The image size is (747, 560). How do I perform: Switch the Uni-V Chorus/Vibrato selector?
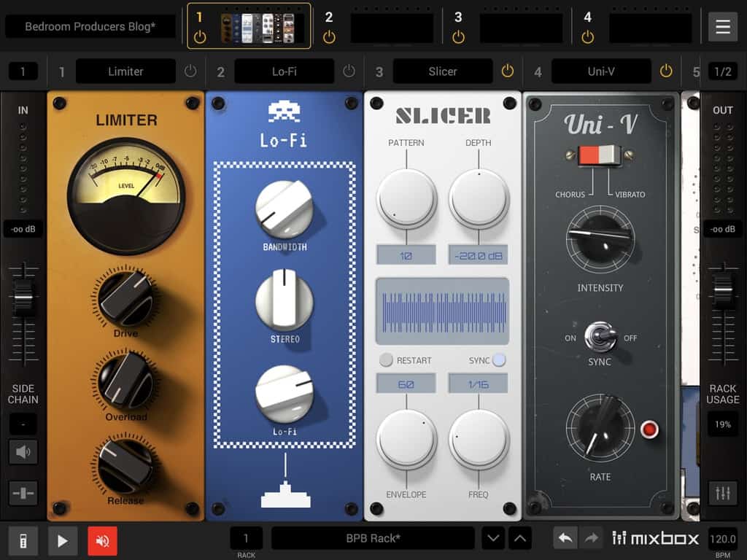click(x=599, y=155)
